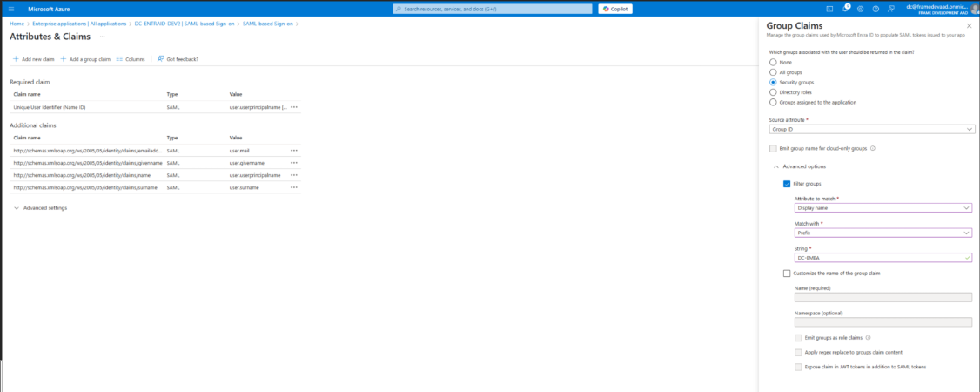Open the help question mark icon
The height and width of the screenshot is (392, 980).
(876, 9)
